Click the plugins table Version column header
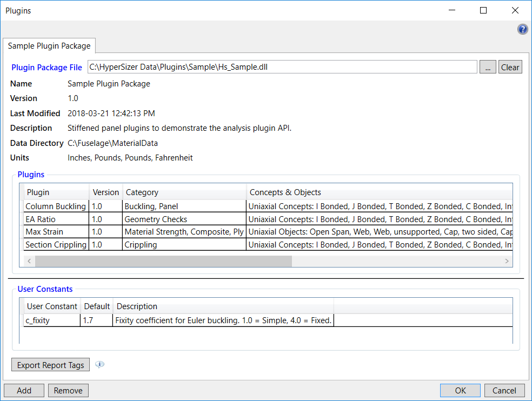The width and height of the screenshot is (532, 401). pyautogui.click(x=105, y=192)
